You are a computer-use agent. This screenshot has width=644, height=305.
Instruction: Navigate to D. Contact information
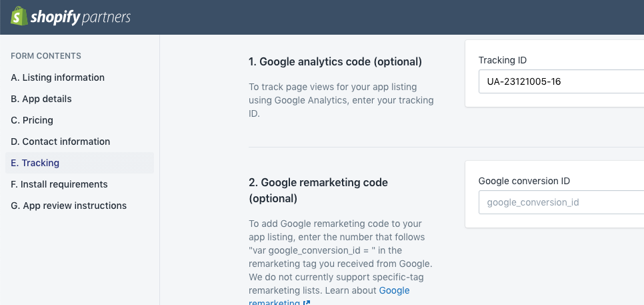(61, 141)
